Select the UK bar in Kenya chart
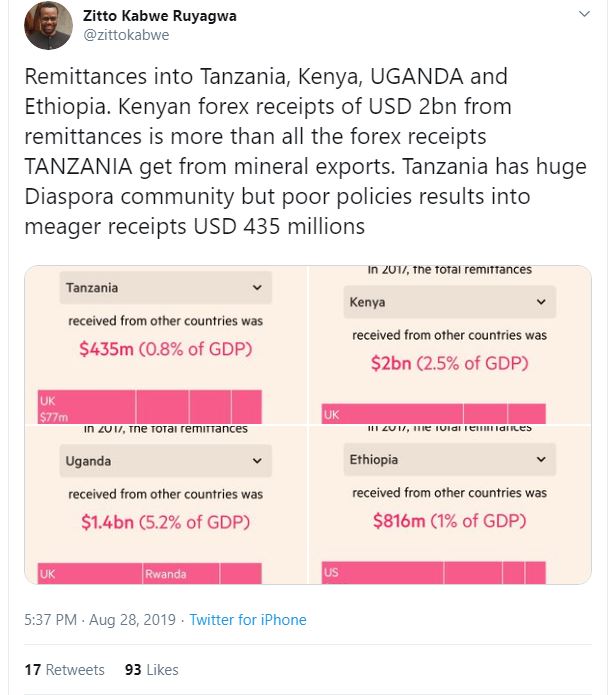Screen dimensions: 616x695 click(392, 414)
